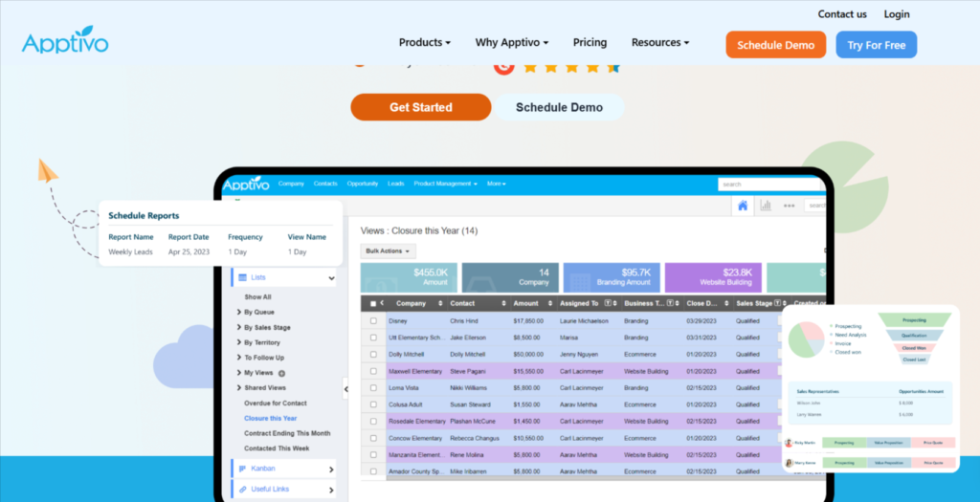Screen dimensions: 980x502
Task: Click the Apptivo logo inside the app screenshot
Action: pyautogui.click(x=246, y=185)
